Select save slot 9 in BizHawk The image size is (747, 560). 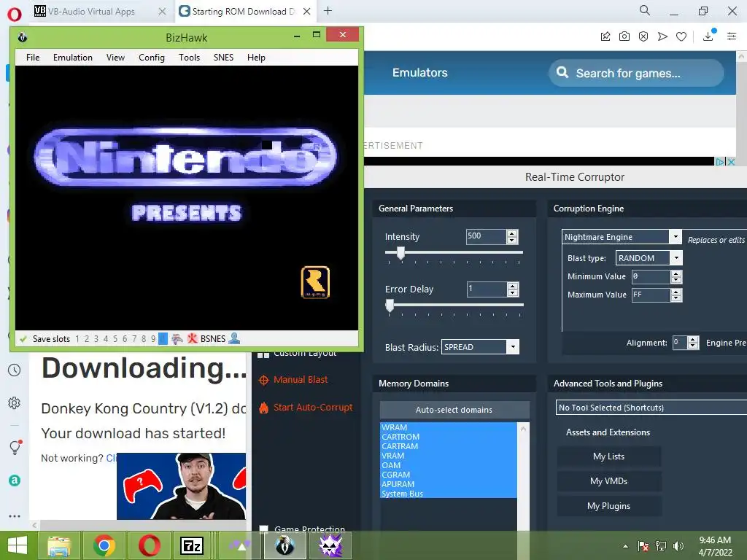coord(153,339)
